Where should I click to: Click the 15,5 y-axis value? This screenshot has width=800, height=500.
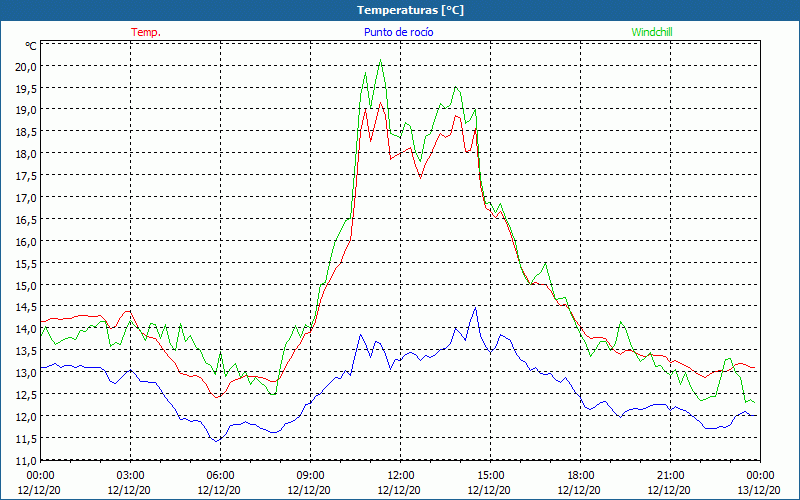(x=27, y=263)
